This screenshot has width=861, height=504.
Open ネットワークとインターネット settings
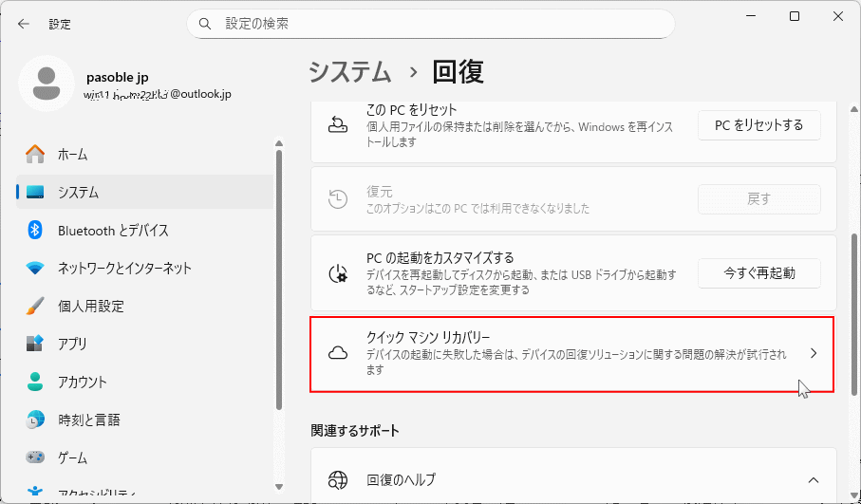(x=144, y=268)
